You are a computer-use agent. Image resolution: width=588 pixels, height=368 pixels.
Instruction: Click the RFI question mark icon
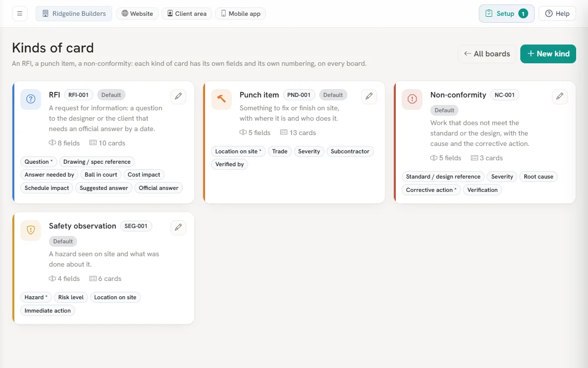31,99
